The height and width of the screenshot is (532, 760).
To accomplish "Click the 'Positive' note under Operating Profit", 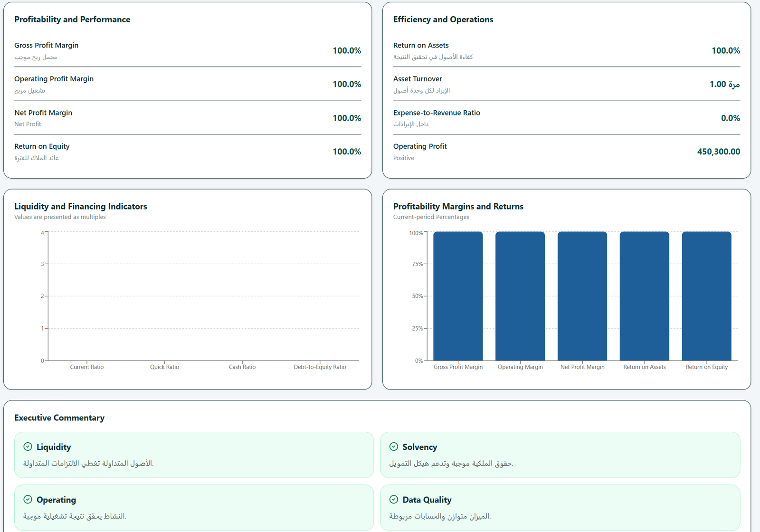I will [x=404, y=158].
